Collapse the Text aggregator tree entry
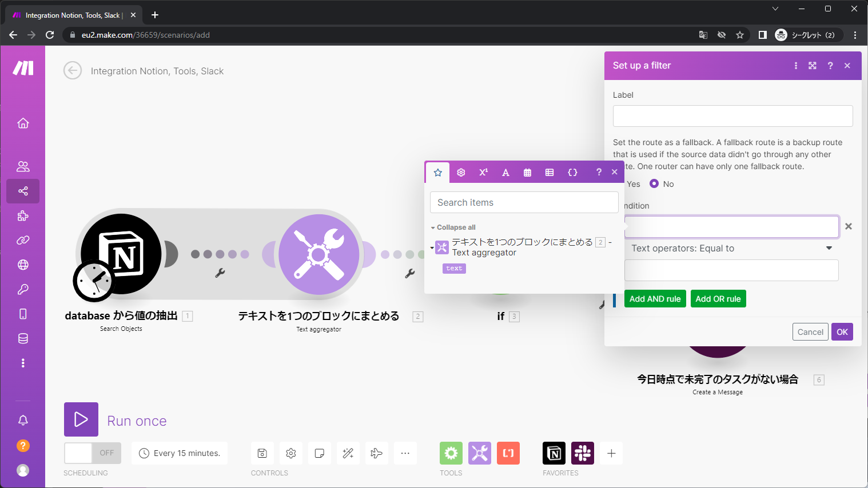This screenshot has height=488, width=868. pos(432,247)
